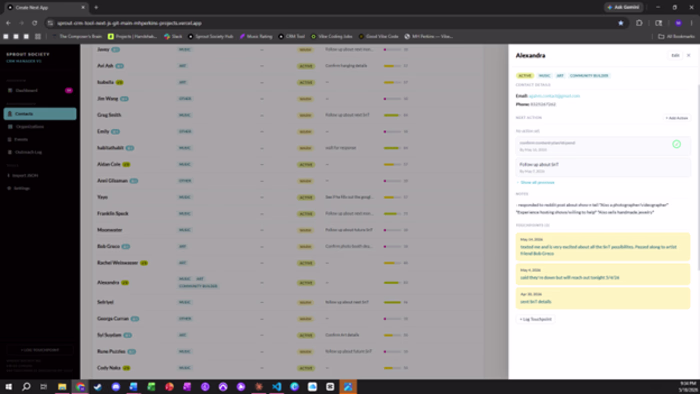Click the progress bar in Alexandra's row

392,282
